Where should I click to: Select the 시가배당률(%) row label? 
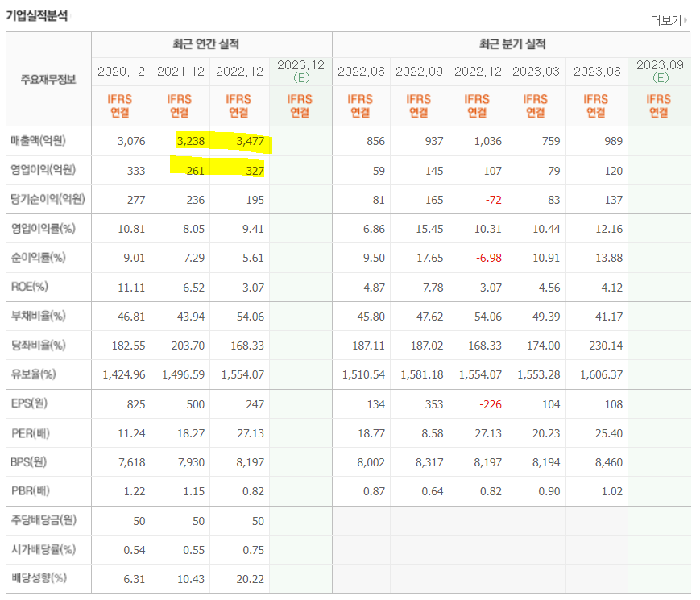[x=43, y=549]
